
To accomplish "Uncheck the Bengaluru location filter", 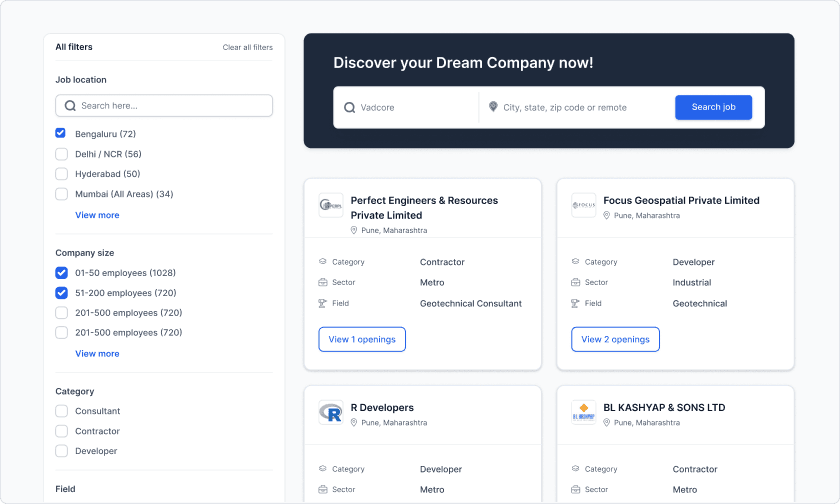I will click(61, 133).
